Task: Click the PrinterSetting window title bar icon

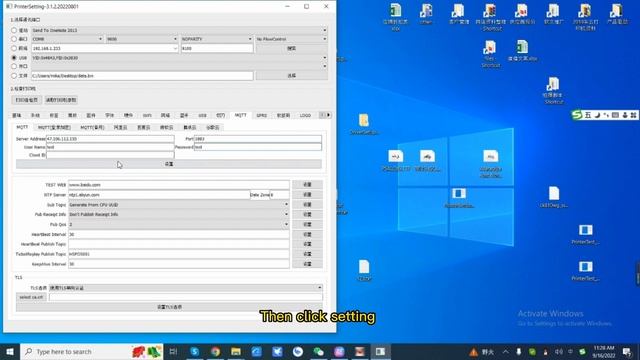Action: (x=9, y=7)
